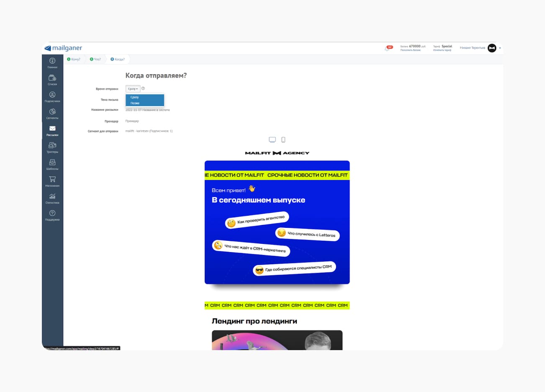Click the Лендинг про лендинги heading

click(254, 321)
